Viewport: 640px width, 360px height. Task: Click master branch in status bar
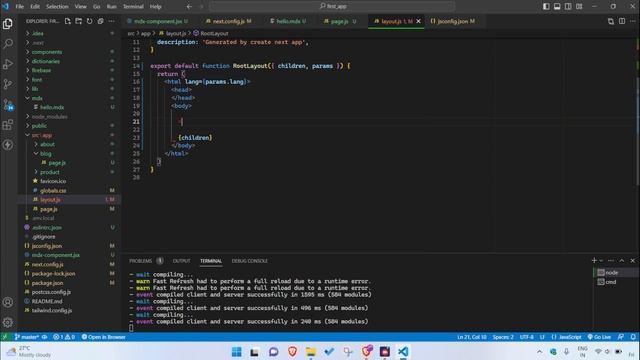click(27, 337)
